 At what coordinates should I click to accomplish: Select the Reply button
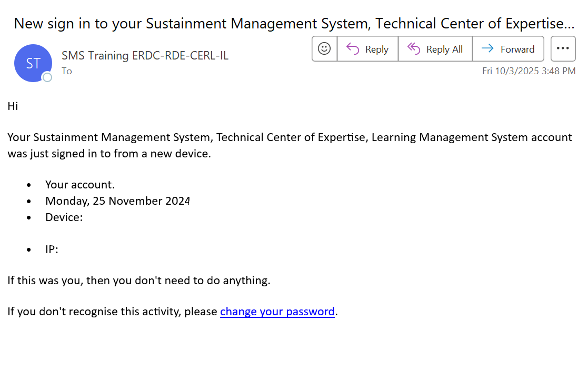click(367, 48)
